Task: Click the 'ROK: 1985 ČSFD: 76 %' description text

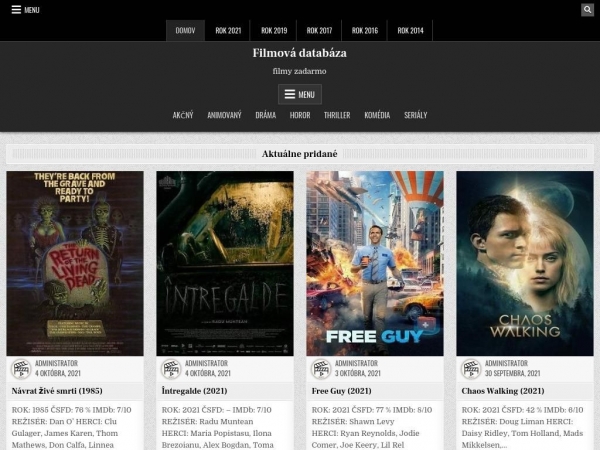Action: click(x=53, y=410)
